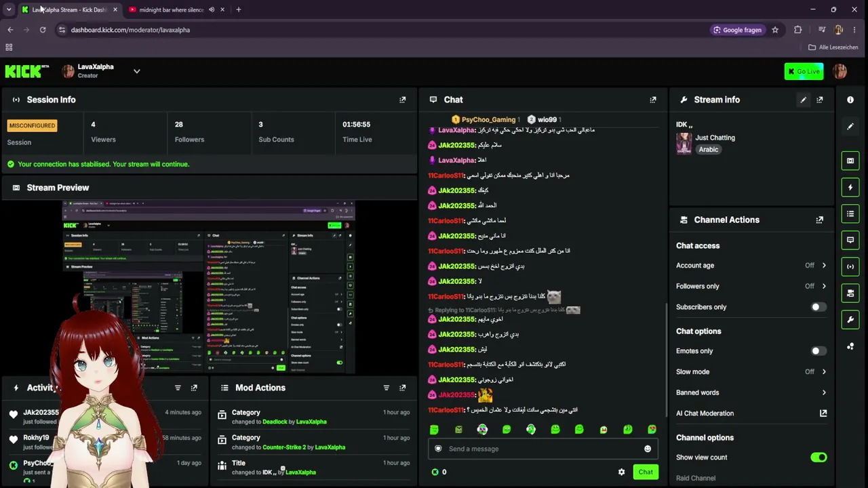Click the PsyChoo_Gaming pinned chat name
The height and width of the screenshot is (488, 868).
[488, 120]
